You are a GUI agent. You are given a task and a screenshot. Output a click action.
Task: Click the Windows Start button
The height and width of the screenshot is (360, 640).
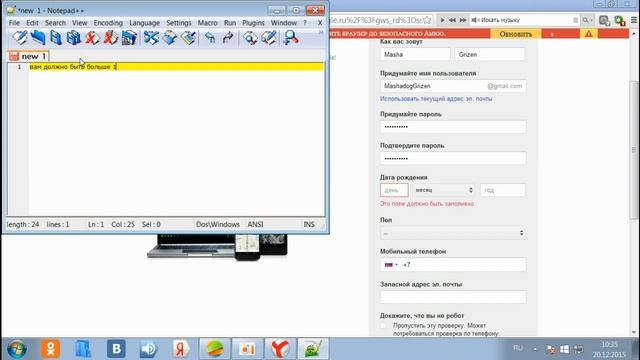point(17,349)
